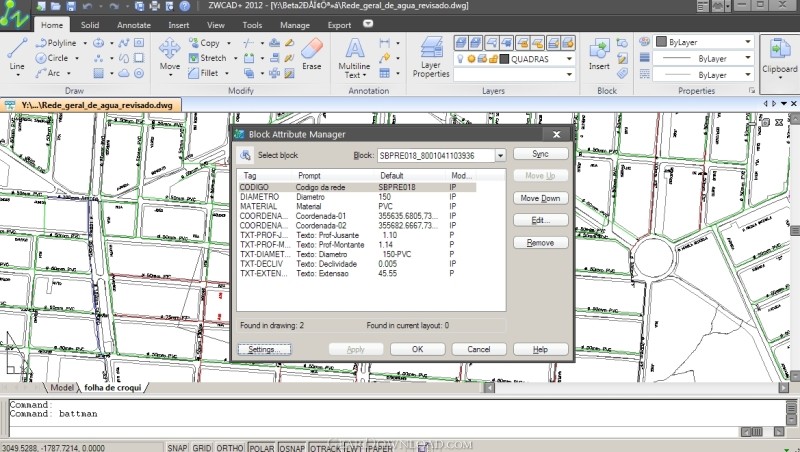Select the Erase tool

coord(311,54)
